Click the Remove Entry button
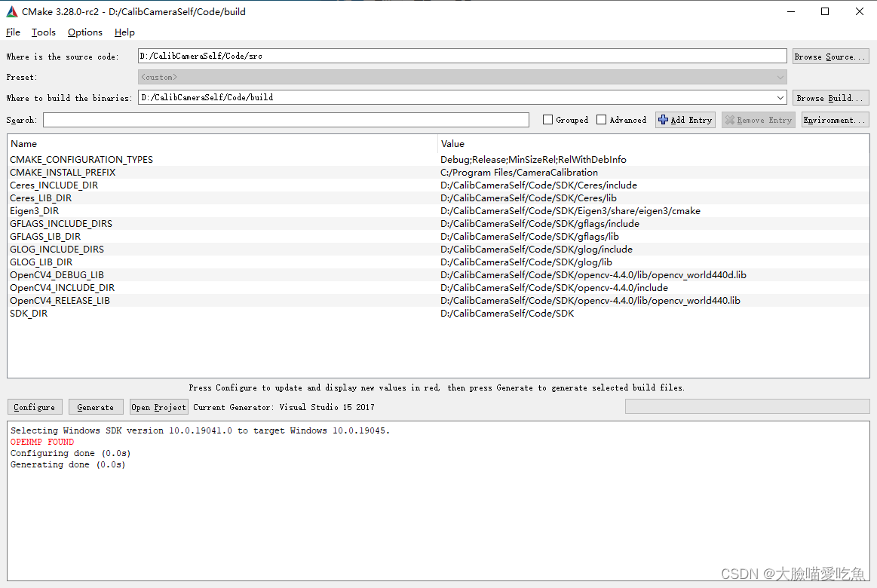 pos(759,120)
